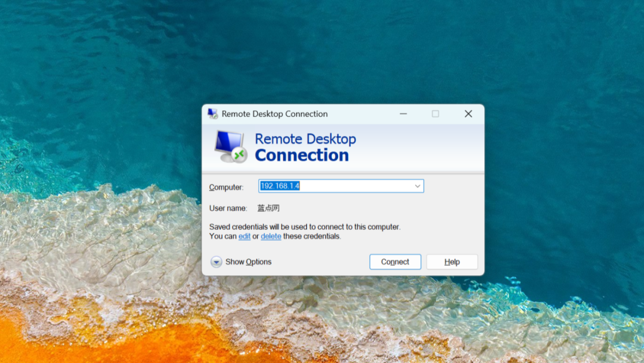Screen dimensions: 644x363
Task: Select the Computer field with 192.168.1.4
Action: [x=341, y=186]
